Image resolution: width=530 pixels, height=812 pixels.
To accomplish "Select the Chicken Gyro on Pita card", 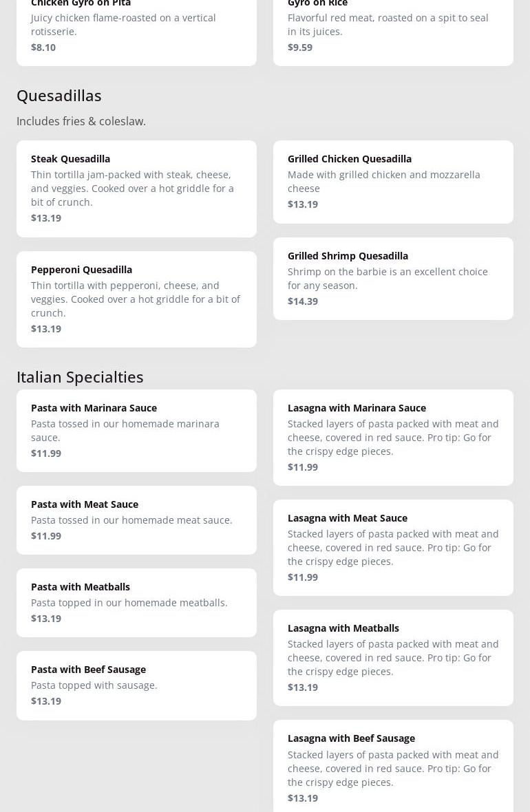I will coord(136,28).
